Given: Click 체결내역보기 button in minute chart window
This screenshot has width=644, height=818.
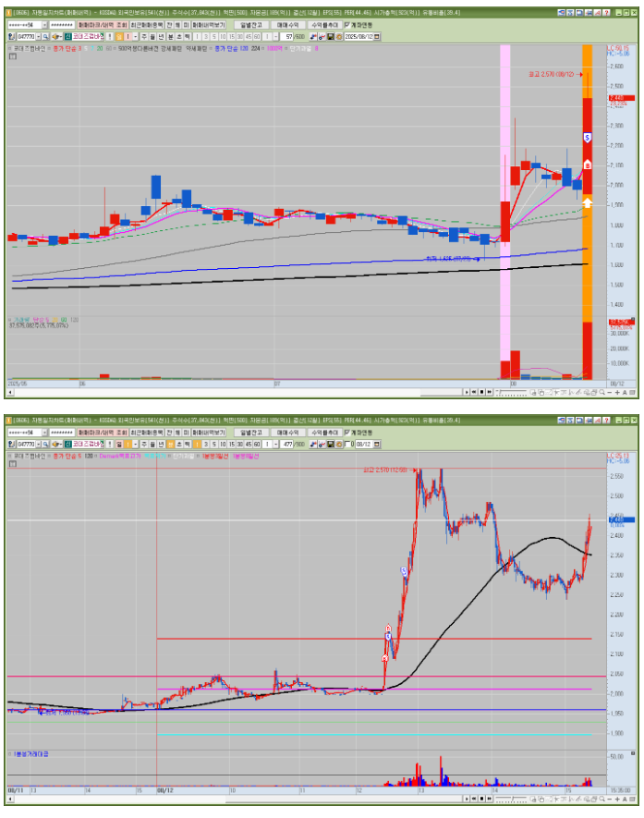Looking at the screenshot, I should tap(209, 432).
